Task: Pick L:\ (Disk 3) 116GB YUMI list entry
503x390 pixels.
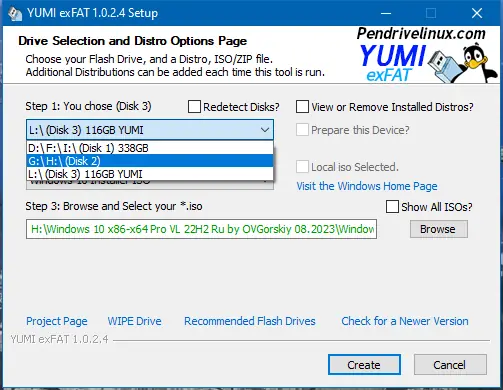Action: [150, 174]
